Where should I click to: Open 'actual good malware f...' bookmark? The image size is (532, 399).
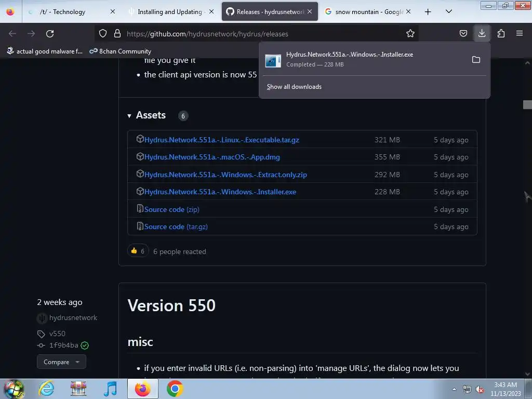pos(45,51)
